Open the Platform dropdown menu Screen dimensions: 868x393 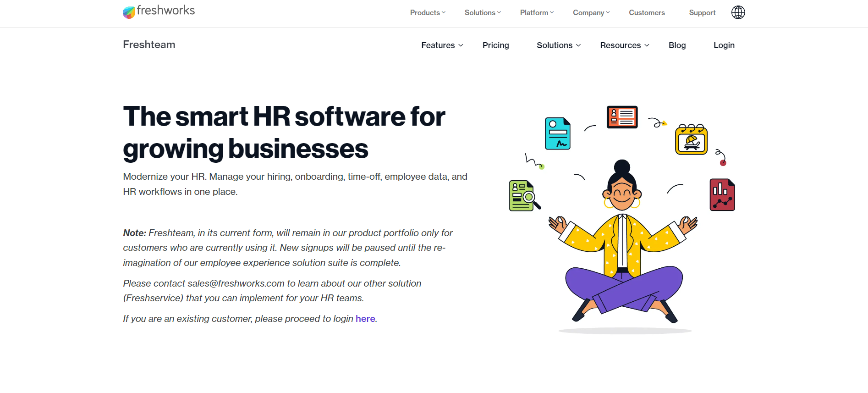coord(536,13)
